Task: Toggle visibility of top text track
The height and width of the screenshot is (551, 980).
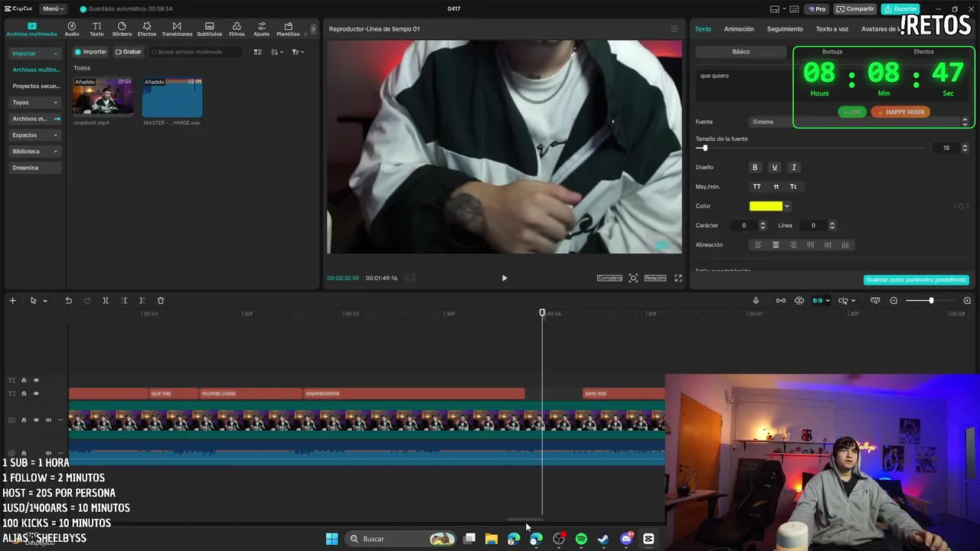Action: pos(36,380)
